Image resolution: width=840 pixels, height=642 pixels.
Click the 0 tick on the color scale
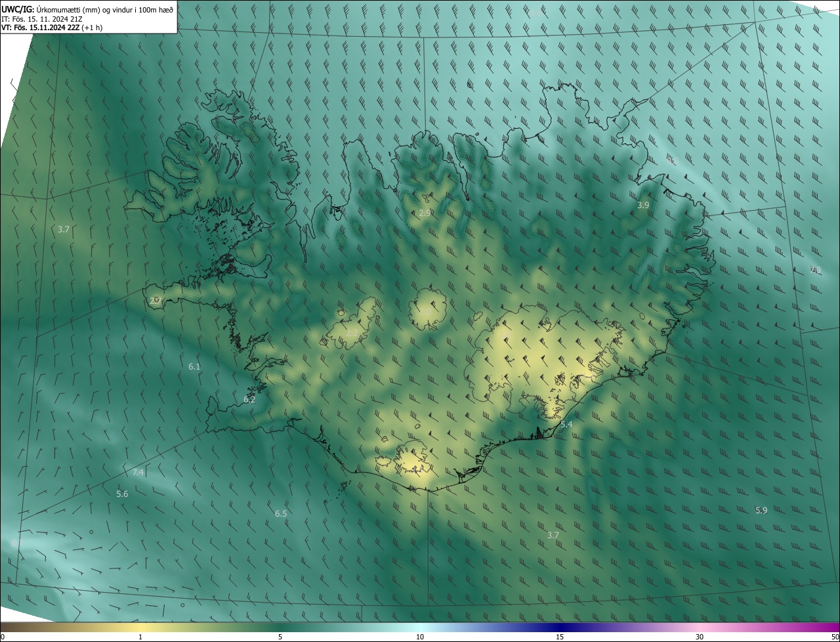click(3, 637)
